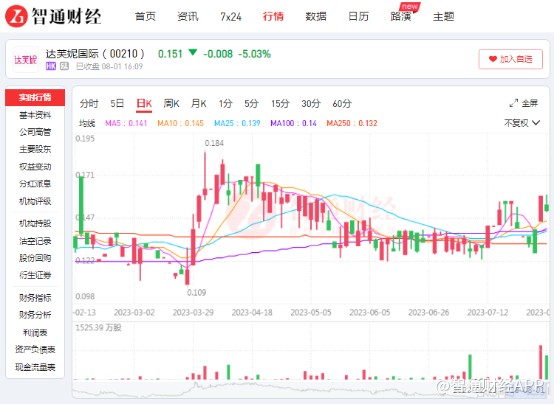Viewport: 554px width, 405px height.
Task: Click the green down-triangle price indicator
Action: point(193,53)
